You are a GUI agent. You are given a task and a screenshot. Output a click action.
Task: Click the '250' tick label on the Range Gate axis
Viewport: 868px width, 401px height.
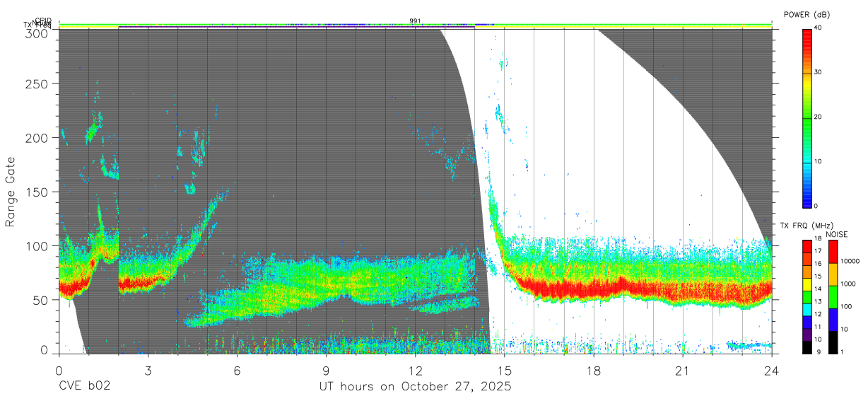(38, 84)
